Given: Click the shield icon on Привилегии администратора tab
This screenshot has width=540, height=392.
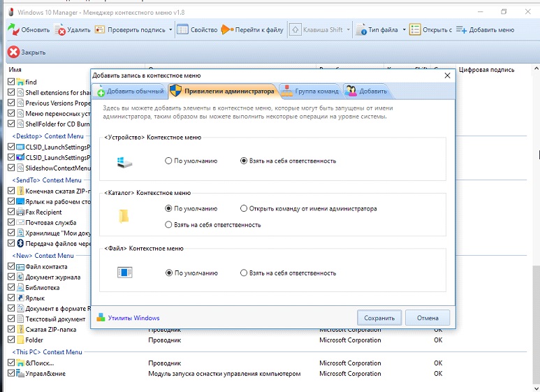Looking at the screenshot, I should coord(175,91).
